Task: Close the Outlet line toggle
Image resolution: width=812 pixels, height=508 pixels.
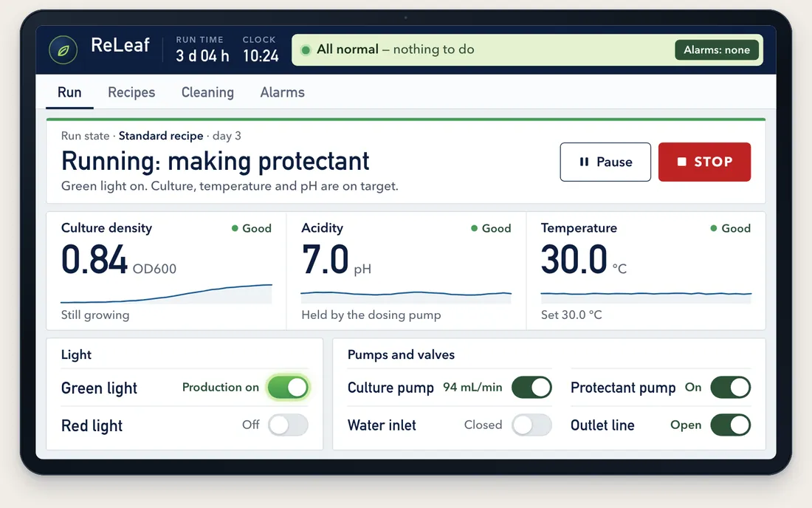Action: tap(730, 425)
